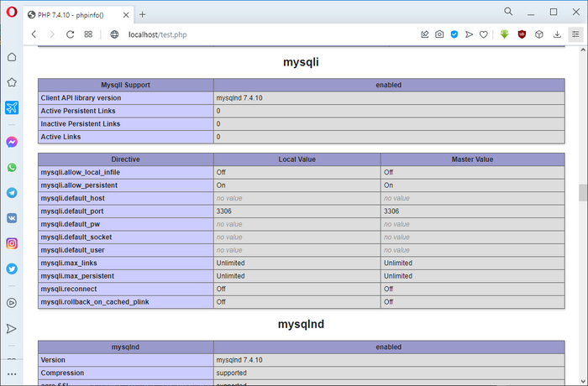The width and height of the screenshot is (588, 386).
Task: Click the Opera menu logo
Action: [11, 13]
